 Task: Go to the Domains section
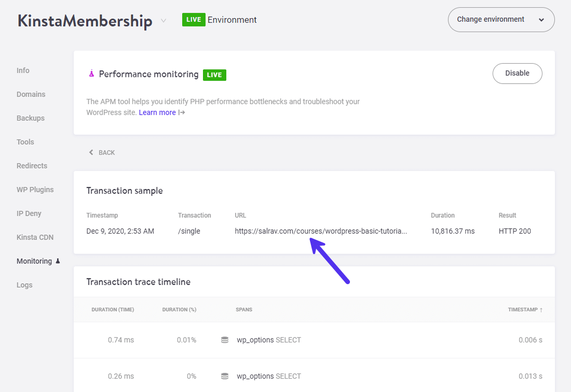(31, 94)
